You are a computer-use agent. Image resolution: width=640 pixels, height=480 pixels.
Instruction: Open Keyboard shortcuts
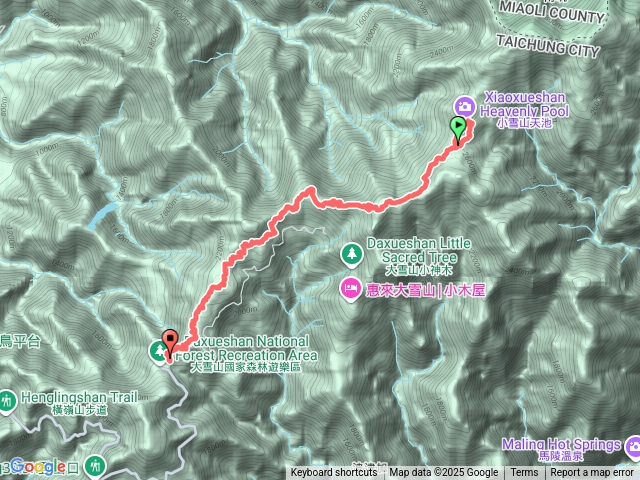[x=333, y=473]
